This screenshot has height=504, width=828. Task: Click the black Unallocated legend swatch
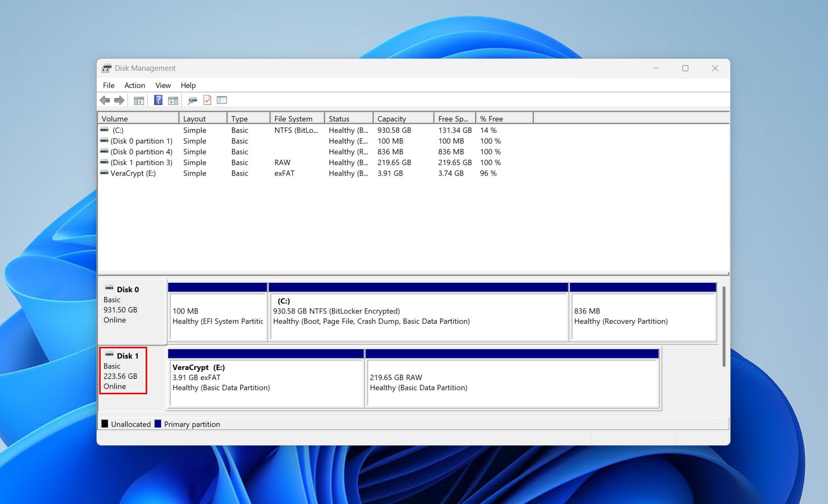pyautogui.click(x=105, y=424)
